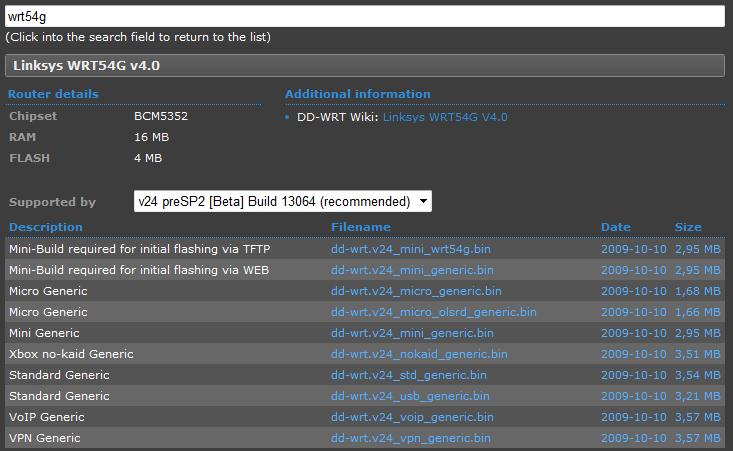Click the date in the VPN Generic row
Image resolution: width=733 pixels, height=451 pixels.
point(634,438)
